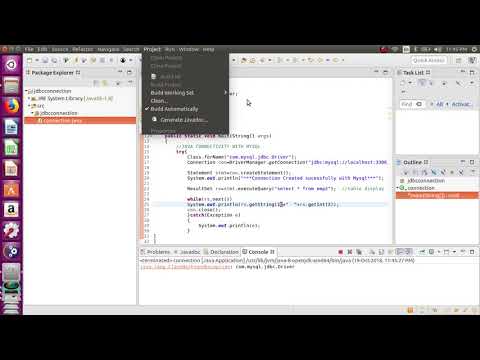Screen dimensions: 480x360
Task: Minimize the Package Explorer view
Action: point(120,72)
